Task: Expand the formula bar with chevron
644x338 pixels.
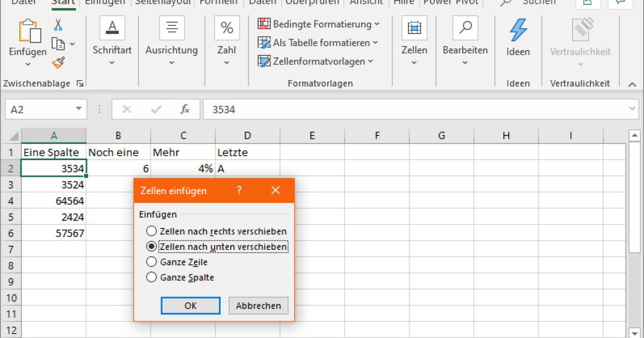Action: 632,109
